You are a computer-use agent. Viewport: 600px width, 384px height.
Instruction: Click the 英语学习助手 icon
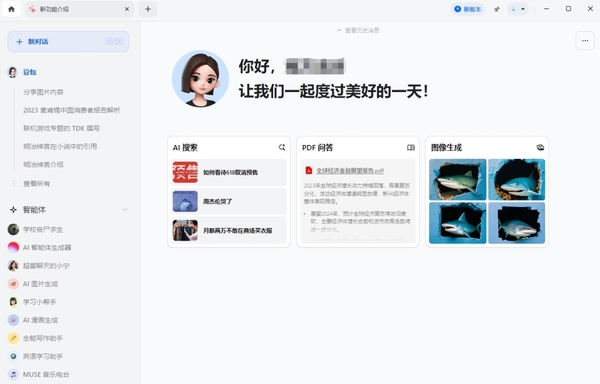[x=13, y=356]
